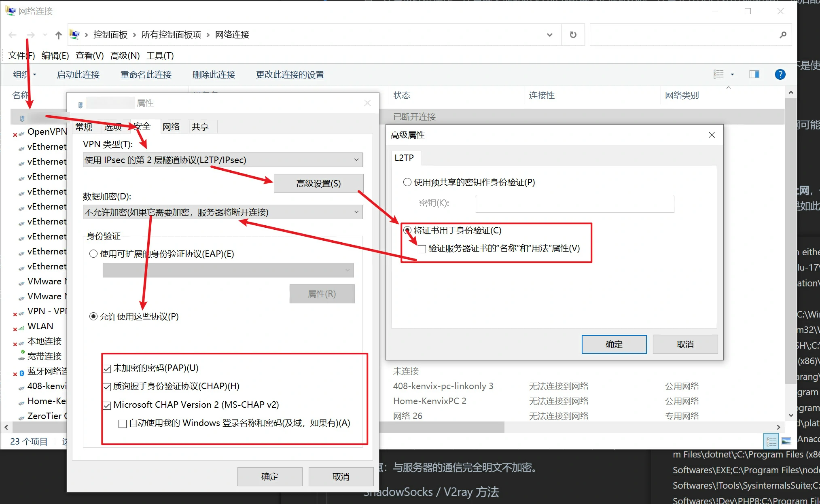The height and width of the screenshot is (504, 820).
Task: Switch to the 网络 tab in properties
Action: (171, 127)
